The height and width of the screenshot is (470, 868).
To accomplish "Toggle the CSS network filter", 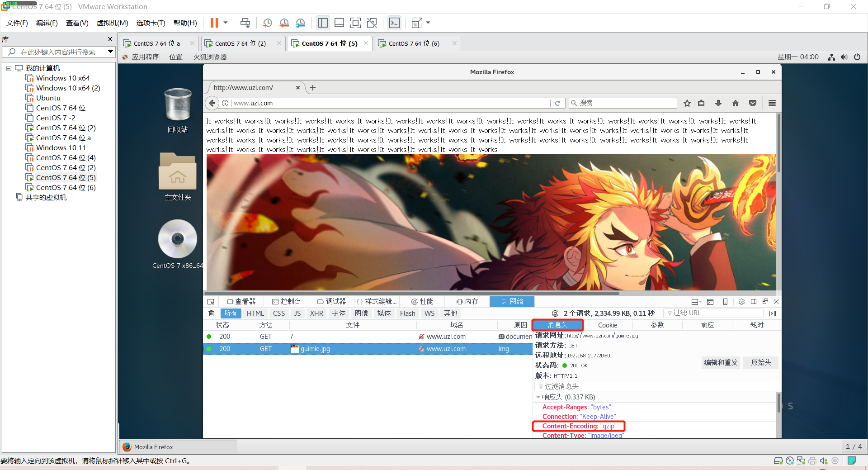I will (279, 313).
